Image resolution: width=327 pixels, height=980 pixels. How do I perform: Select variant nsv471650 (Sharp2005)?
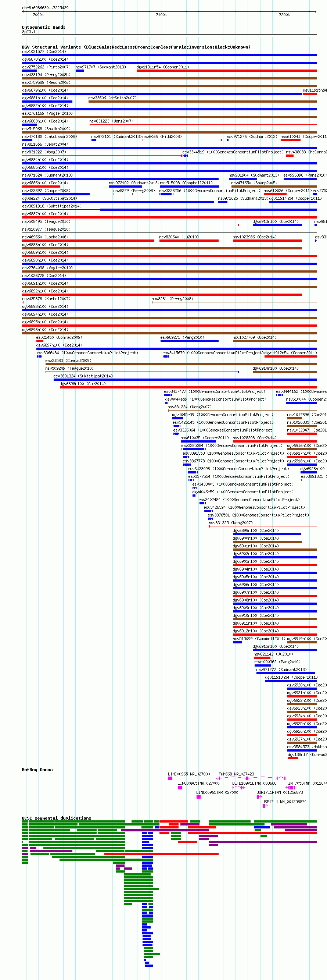(255, 183)
